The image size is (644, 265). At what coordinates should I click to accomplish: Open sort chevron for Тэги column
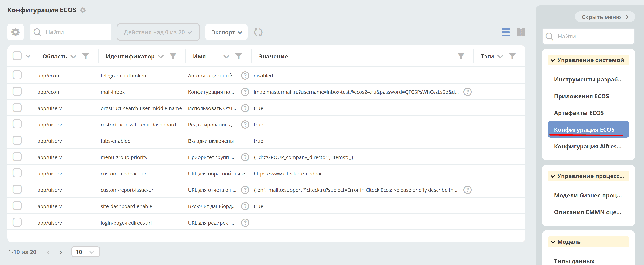(500, 57)
